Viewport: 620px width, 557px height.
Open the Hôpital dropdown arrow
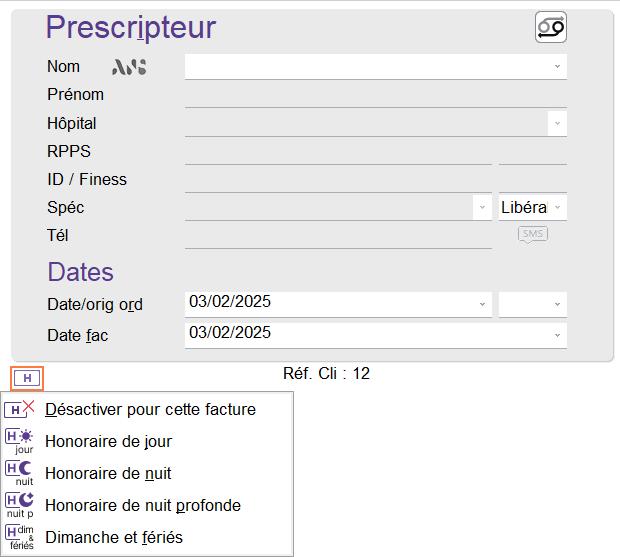pyautogui.click(x=557, y=124)
